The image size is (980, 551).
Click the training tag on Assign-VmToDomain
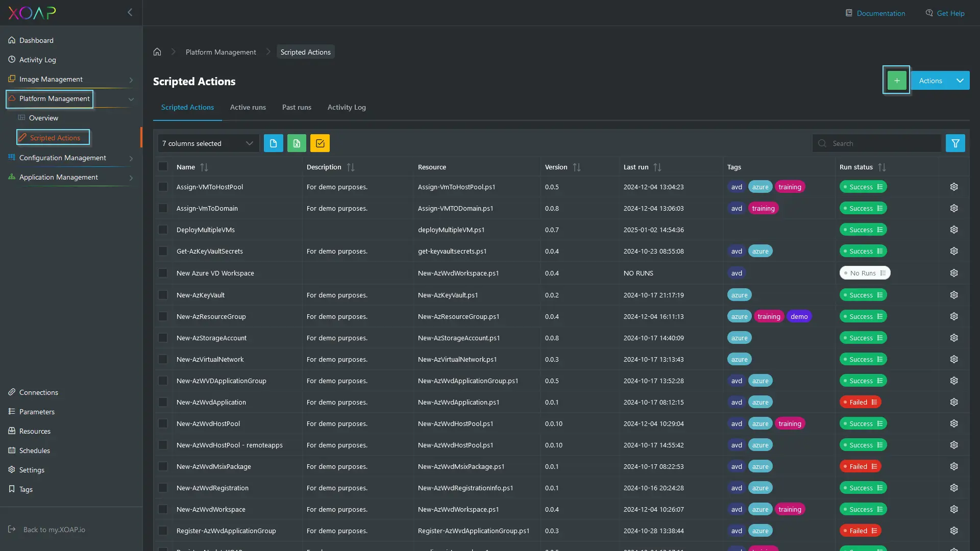763,208
